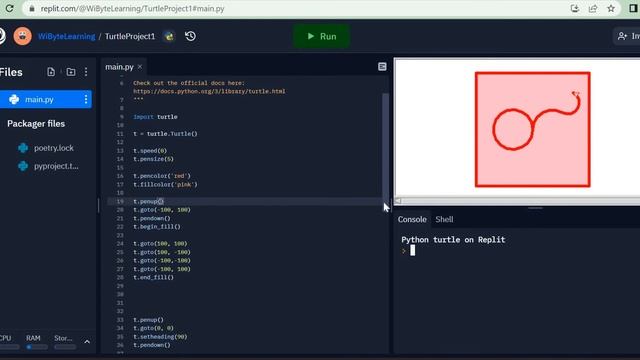Select main.py in the file tree
Image resolution: width=640 pixels, height=360 pixels.
pos(46,100)
